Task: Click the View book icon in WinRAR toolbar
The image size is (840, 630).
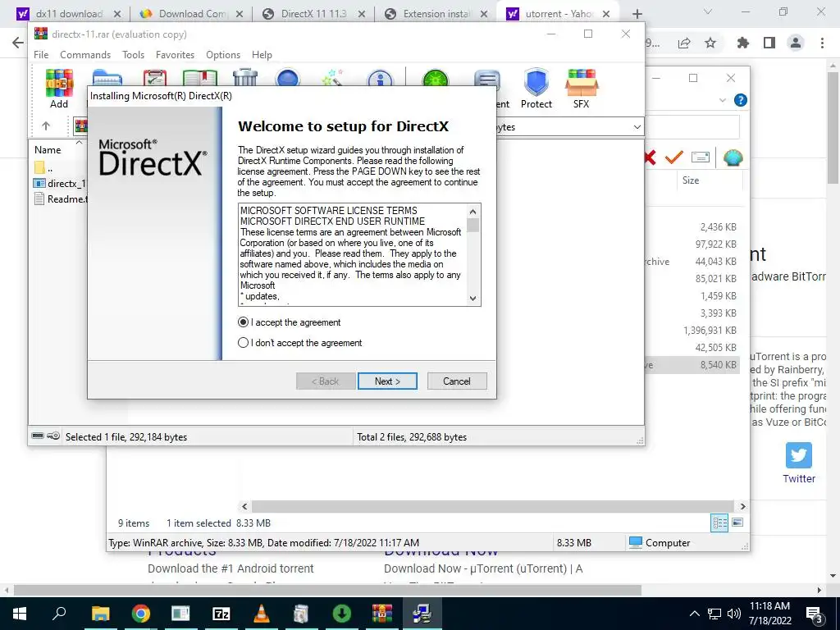Action: tap(200, 78)
